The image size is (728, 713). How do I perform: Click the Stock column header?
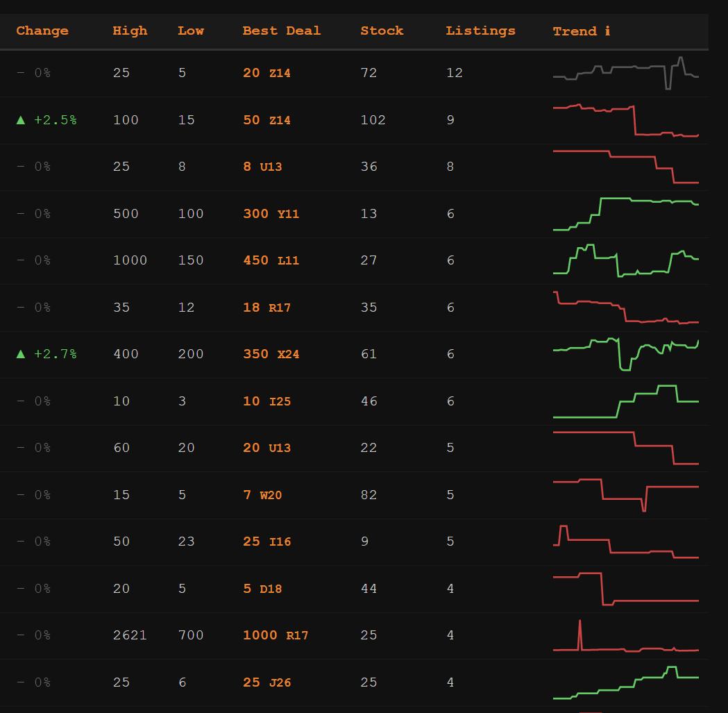382,31
